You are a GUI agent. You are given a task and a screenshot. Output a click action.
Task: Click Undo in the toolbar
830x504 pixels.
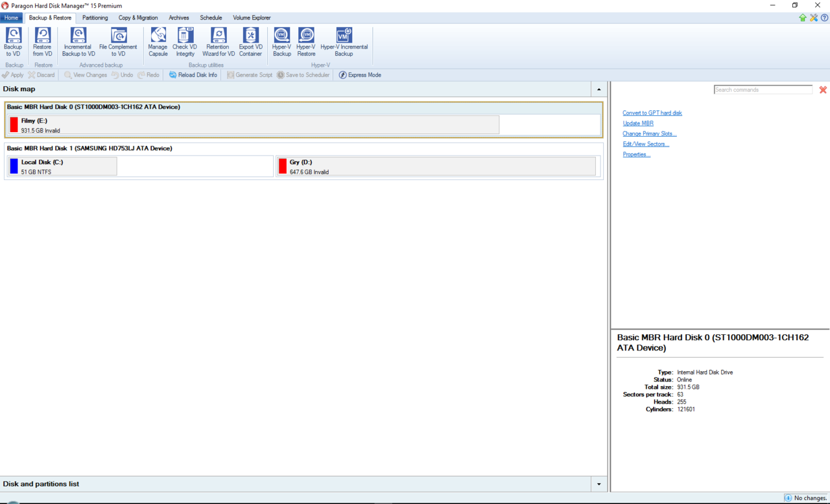coord(122,75)
